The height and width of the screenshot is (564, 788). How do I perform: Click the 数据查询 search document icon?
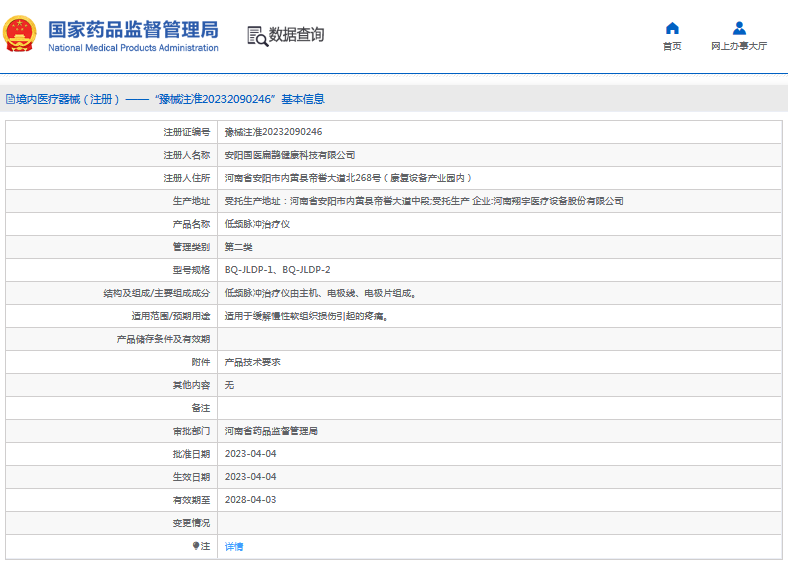[257, 36]
